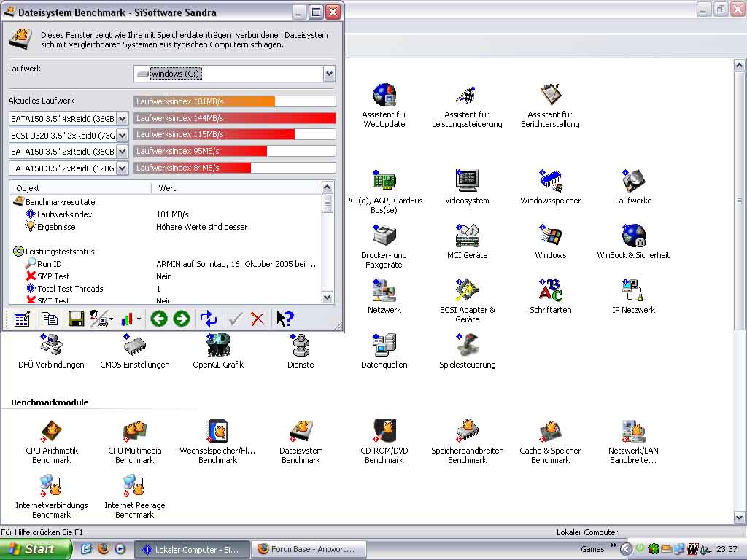This screenshot has width=747, height=560.
Task: Click the Wert column header
Action: (x=236, y=188)
